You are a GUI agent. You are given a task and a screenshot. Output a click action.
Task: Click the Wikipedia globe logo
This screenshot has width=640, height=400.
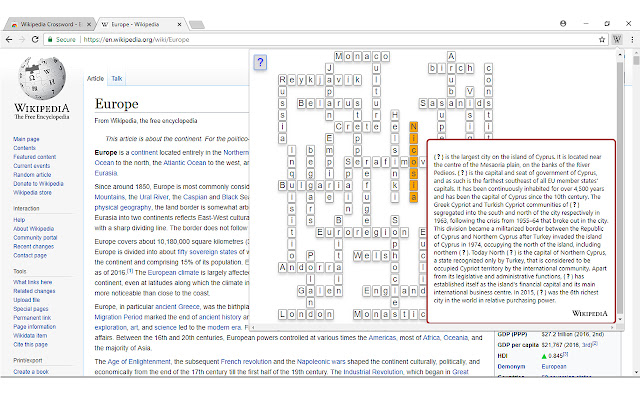(42, 78)
